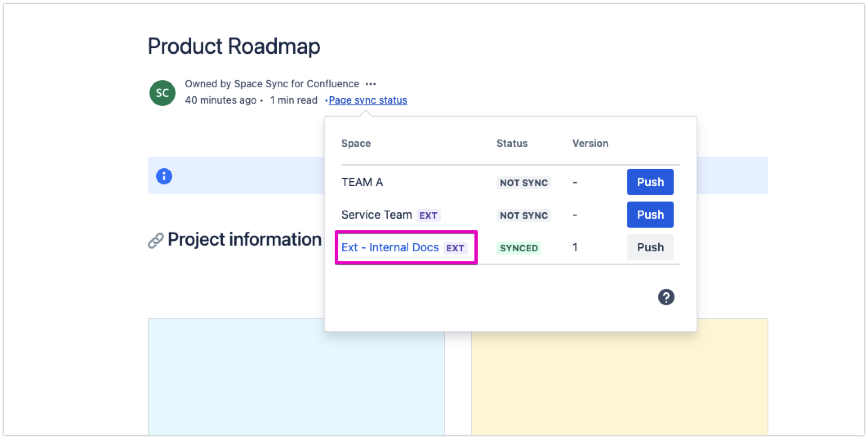This screenshot has width=868, height=439.
Task: Click the EXT badge beside Internal Docs
Action: coord(455,248)
